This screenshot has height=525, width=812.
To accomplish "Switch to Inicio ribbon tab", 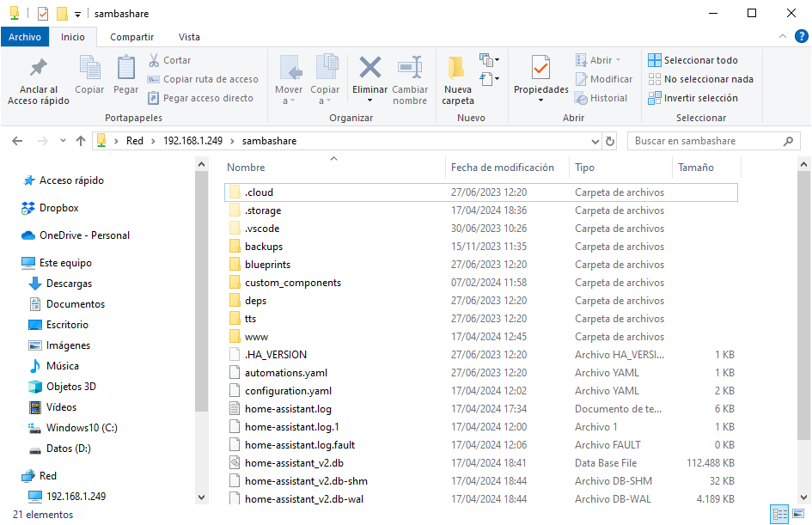I will point(72,37).
